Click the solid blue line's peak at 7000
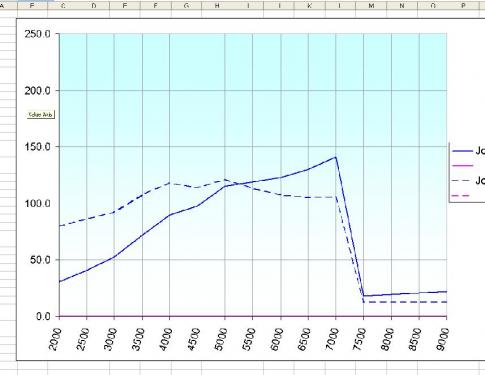This screenshot has width=485, height=375. pos(335,157)
